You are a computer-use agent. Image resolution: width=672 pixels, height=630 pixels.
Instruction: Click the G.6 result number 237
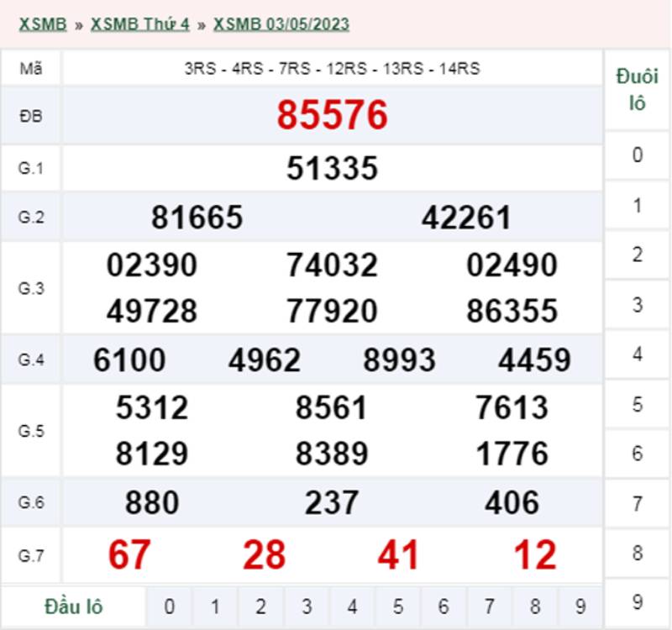pos(333,503)
